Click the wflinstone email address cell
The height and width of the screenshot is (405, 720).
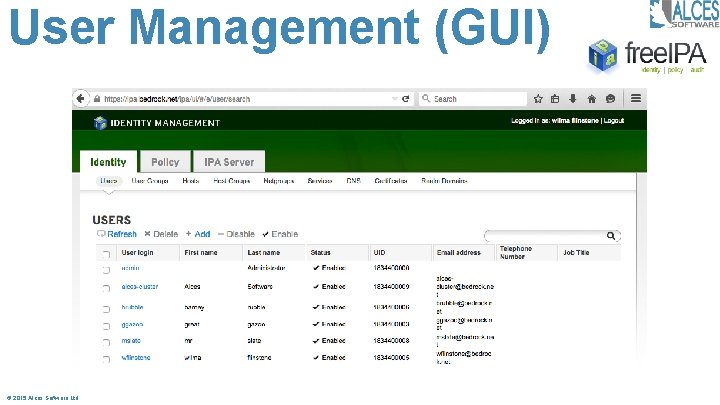click(x=464, y=358)
